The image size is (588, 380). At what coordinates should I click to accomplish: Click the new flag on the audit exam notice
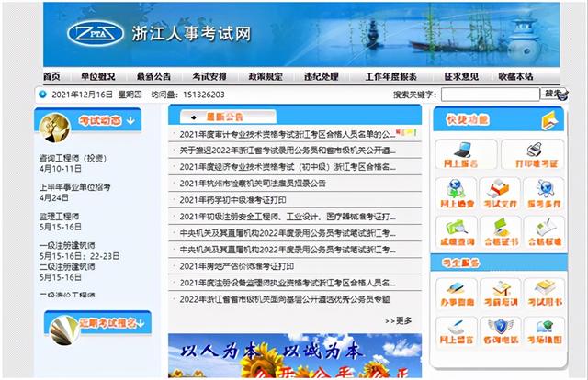click(406, 133)
